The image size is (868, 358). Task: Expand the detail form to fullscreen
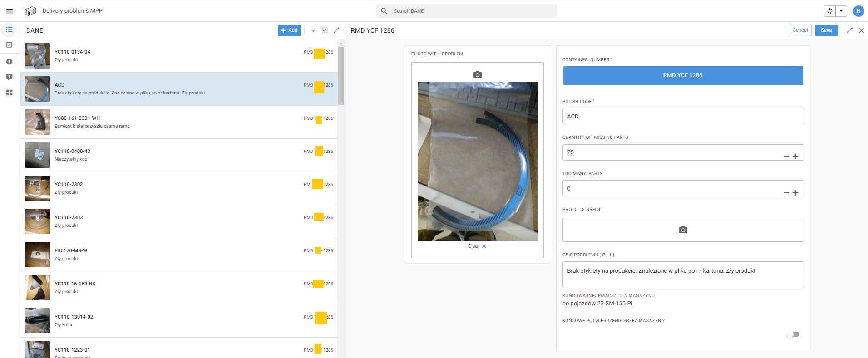[849, 30]
